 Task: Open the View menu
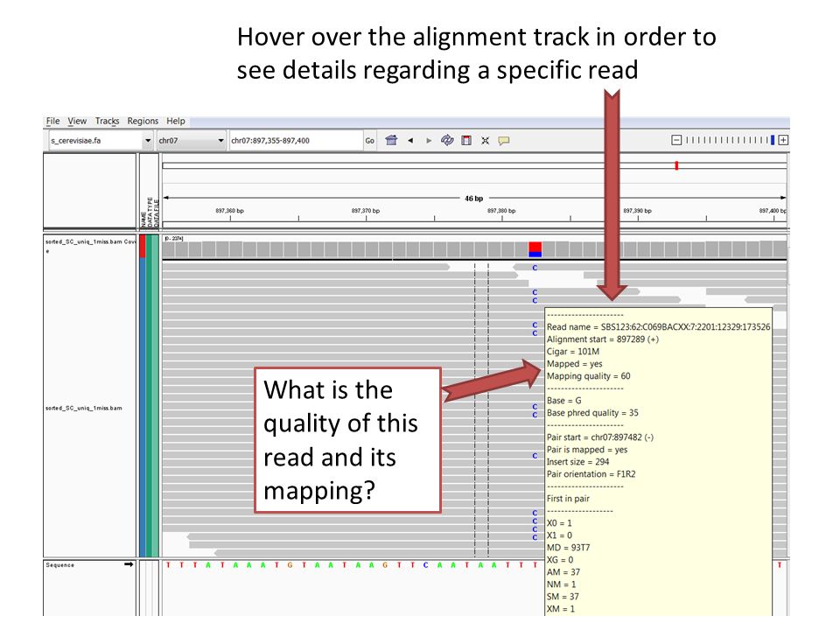77,121
